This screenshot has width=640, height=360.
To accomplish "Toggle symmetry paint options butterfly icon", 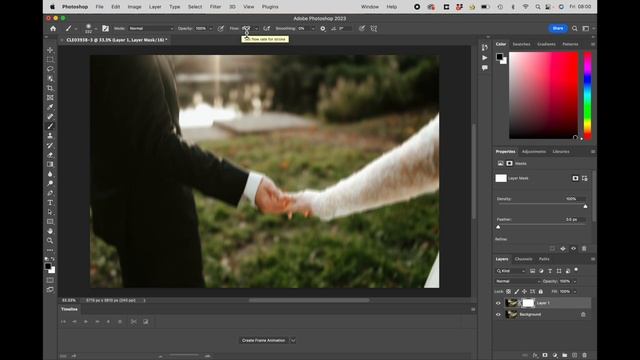I will [374, 29].
